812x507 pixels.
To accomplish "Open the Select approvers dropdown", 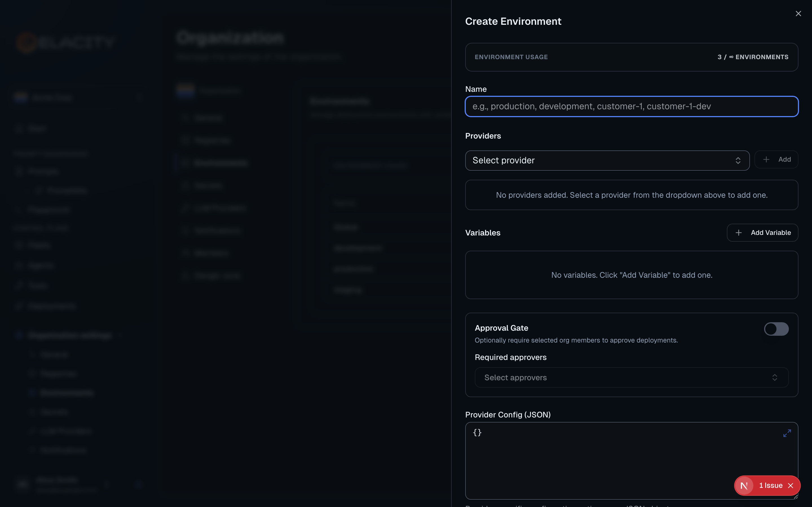I will 624,377.
